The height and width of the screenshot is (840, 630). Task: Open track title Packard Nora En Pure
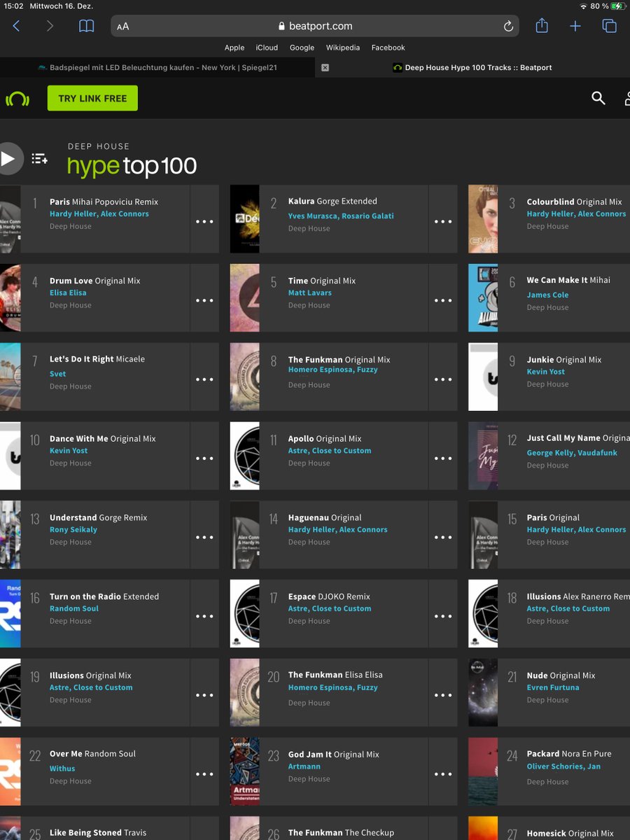pos(569,754)
